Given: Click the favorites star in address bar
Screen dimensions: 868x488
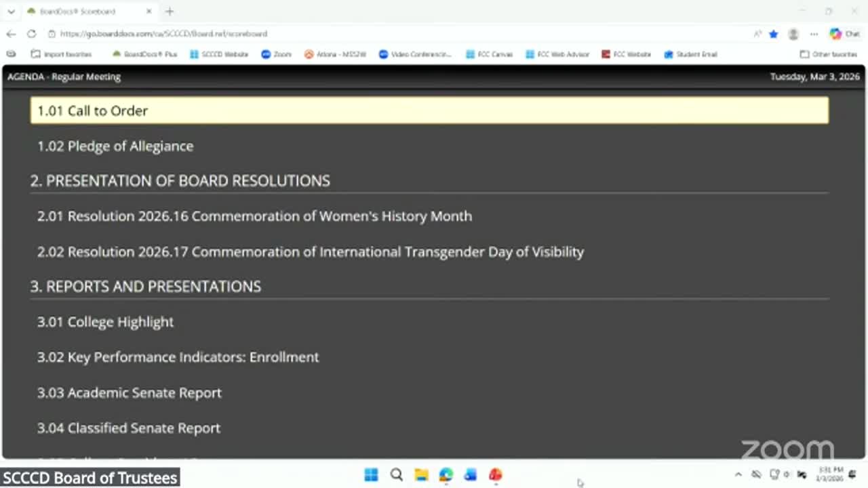Looking at the screenshot, I should [774, 33].
